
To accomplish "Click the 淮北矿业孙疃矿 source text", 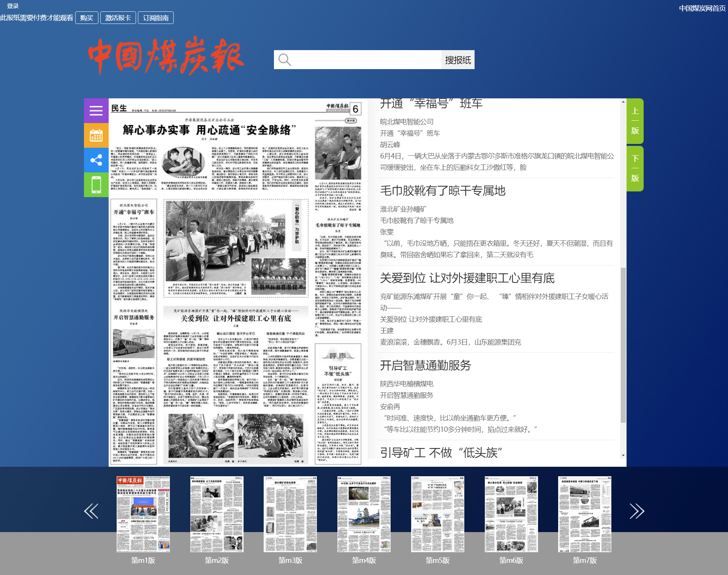I will point(403,209).
